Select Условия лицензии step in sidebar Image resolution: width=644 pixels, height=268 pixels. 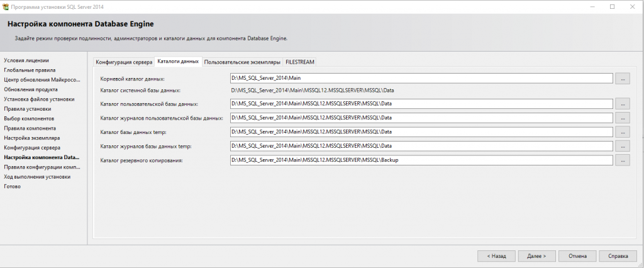click(26, 60)
